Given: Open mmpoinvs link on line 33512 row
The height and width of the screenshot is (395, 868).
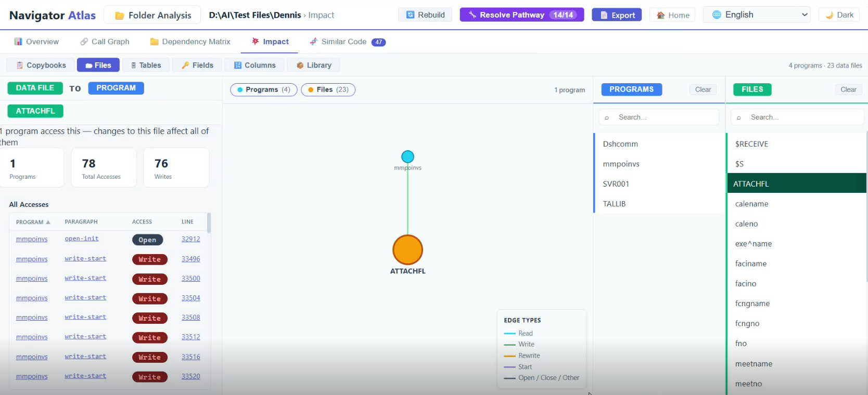Looking at the screenshot, I should click(32, 337).
